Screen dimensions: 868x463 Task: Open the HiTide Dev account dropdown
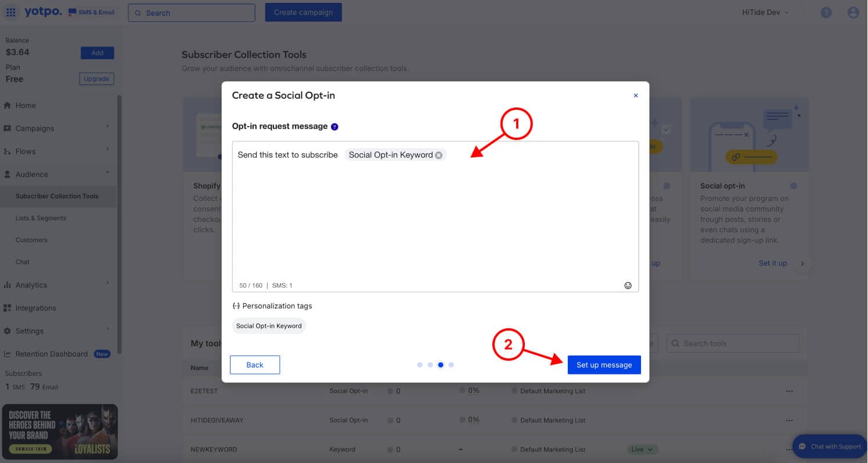[765, 12]
